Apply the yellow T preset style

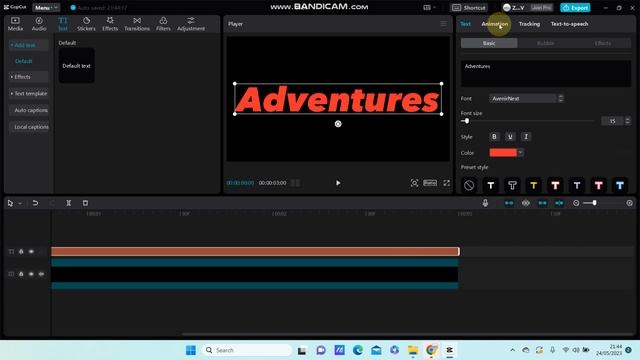click(x=533, y=185)
